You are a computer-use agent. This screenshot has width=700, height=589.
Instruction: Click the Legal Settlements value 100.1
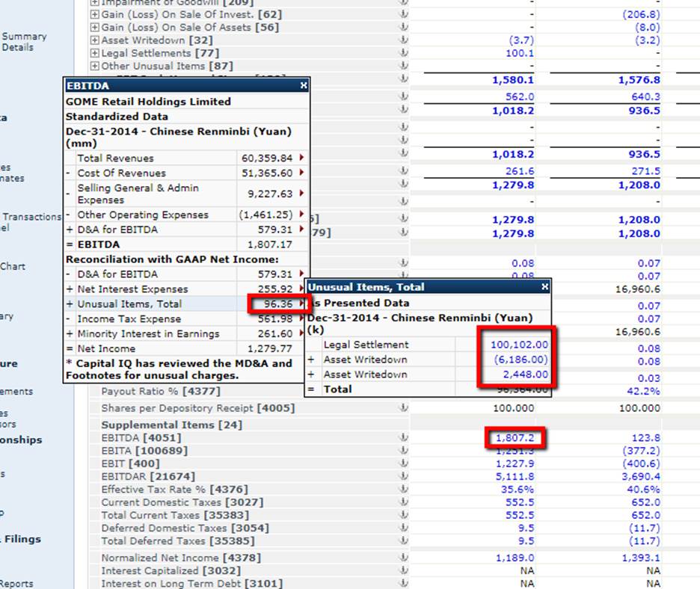pos(520,53)
